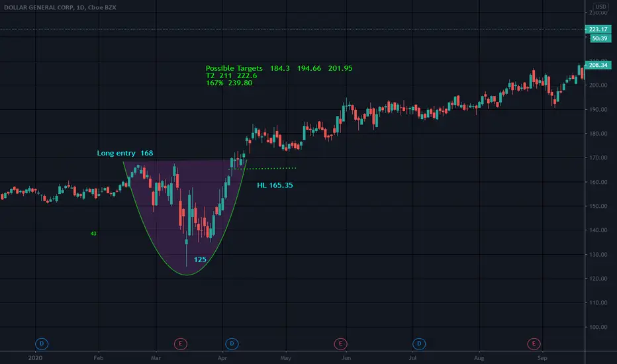
Task: Click the 140.00 price axis label
Action: point(598,230)
